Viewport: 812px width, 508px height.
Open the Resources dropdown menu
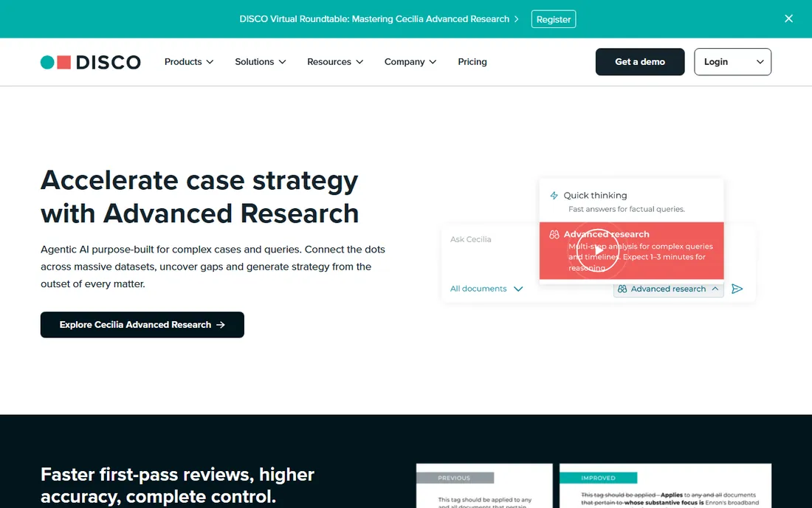pos(335,61)
